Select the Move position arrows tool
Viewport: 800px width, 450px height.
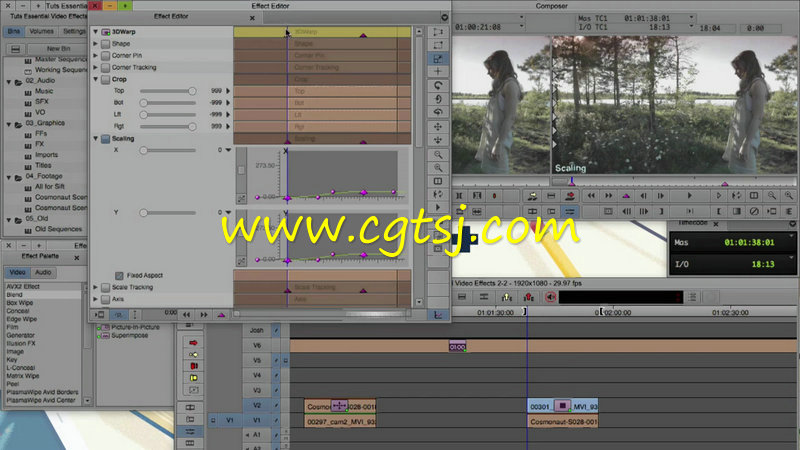tap(438, 126)
